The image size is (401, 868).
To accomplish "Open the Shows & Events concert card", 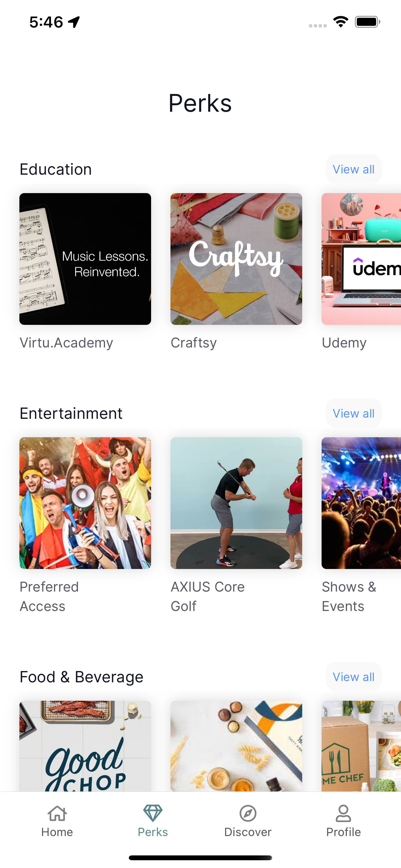I will tap(361, 503).
